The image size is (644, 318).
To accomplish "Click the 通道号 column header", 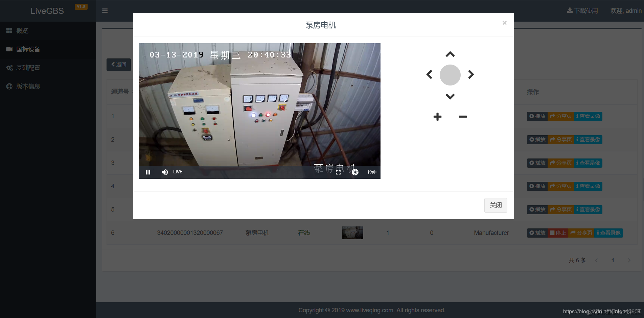I will (120, 92).
